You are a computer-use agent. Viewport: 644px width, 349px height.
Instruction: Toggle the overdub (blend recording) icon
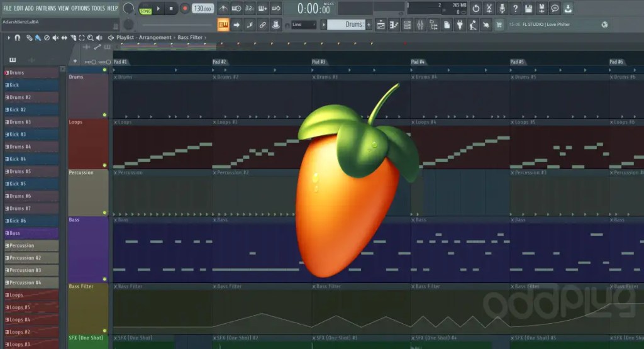point(262,8)
